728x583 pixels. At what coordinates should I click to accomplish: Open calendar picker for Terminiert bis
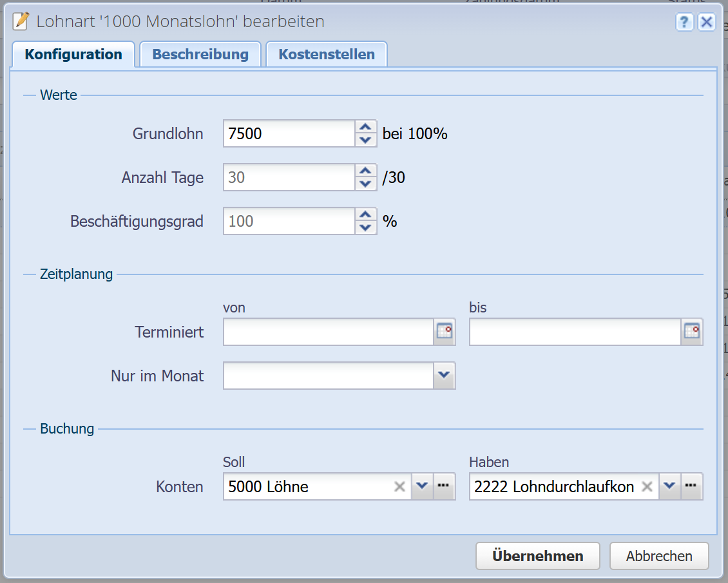click(692, 332)
